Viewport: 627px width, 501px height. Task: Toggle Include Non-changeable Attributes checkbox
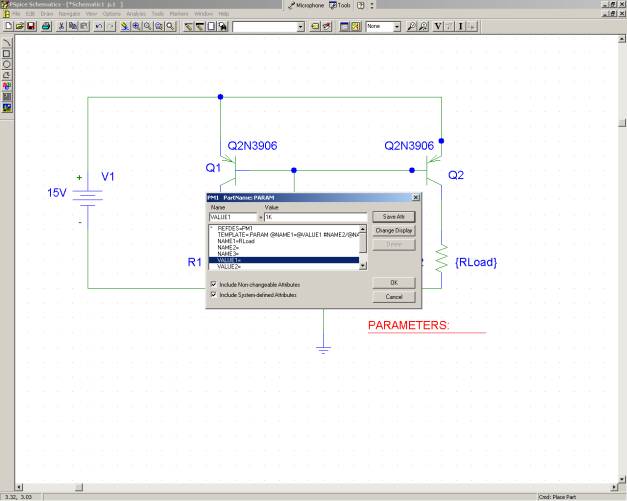(x=213, y=285)
